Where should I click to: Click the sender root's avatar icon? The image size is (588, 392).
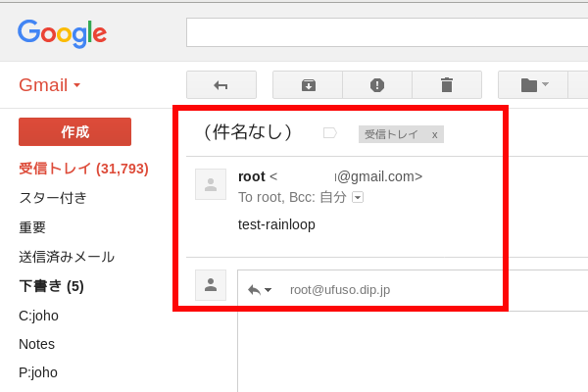[211, 184]
